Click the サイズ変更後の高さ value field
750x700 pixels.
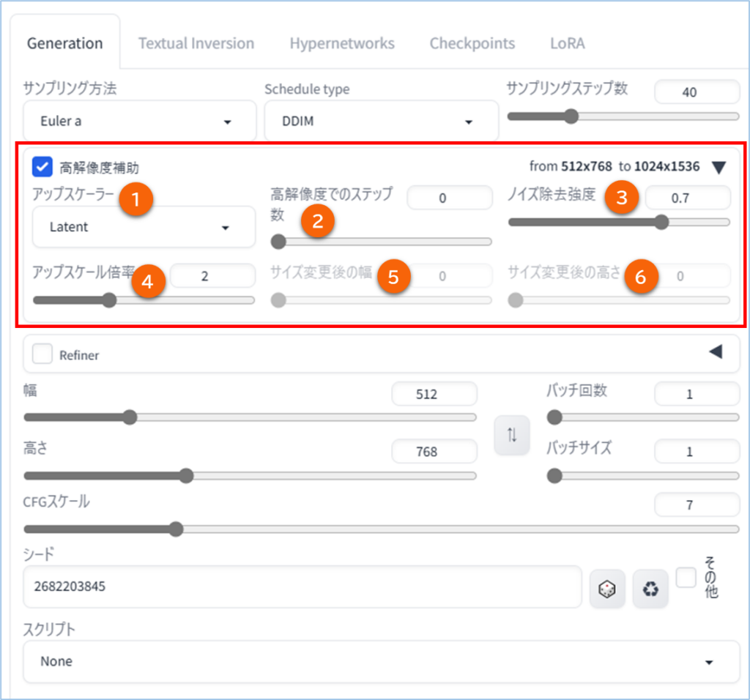point(688,276)
